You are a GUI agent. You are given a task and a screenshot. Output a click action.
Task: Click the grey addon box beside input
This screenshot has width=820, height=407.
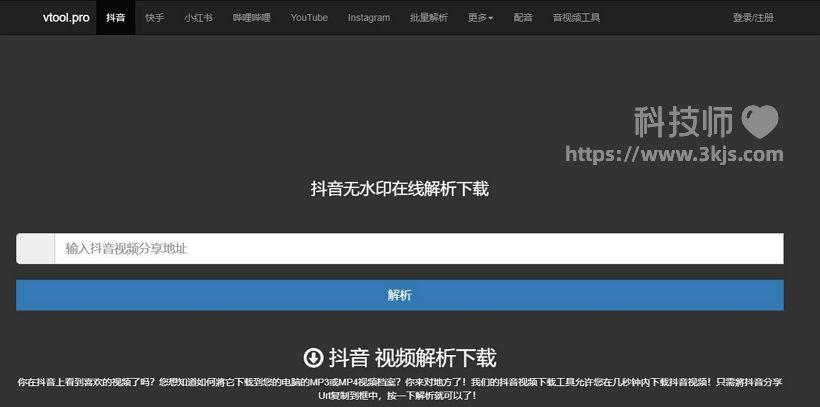36,248
